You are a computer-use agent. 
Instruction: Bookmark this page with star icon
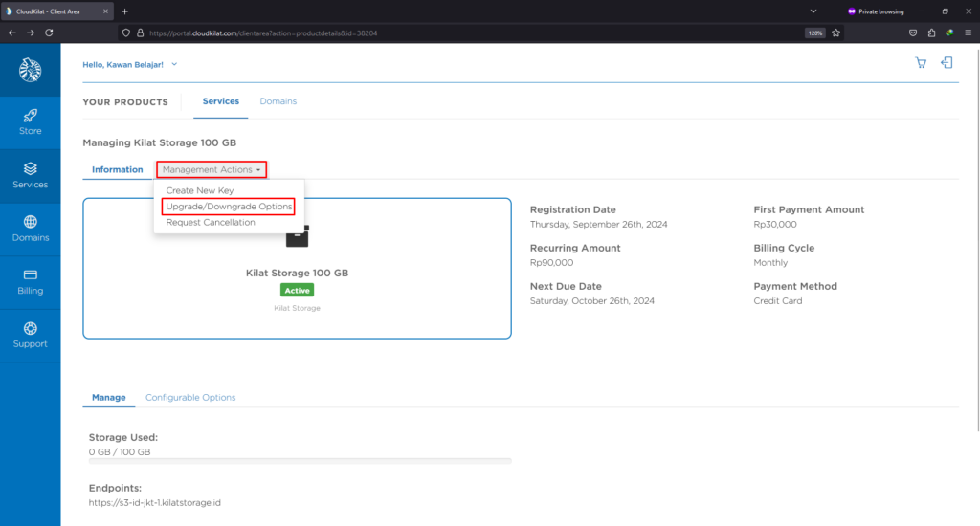coord(835,33)
